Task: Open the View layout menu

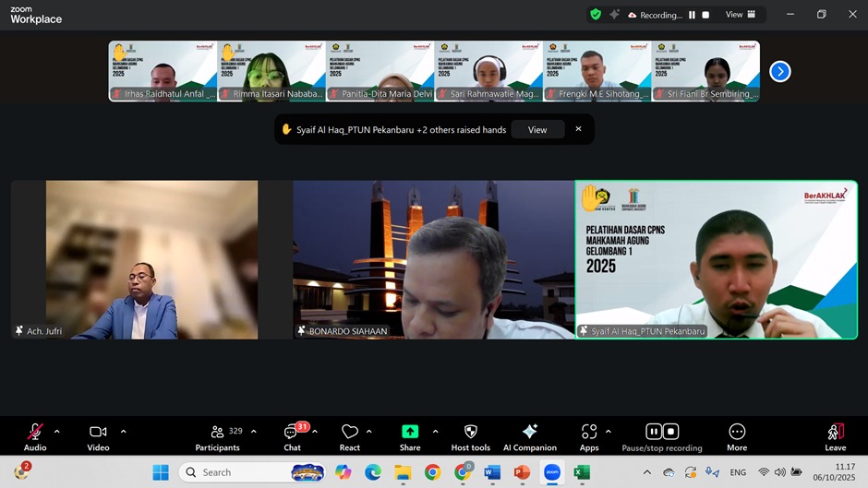Action: tap(741, 15)
